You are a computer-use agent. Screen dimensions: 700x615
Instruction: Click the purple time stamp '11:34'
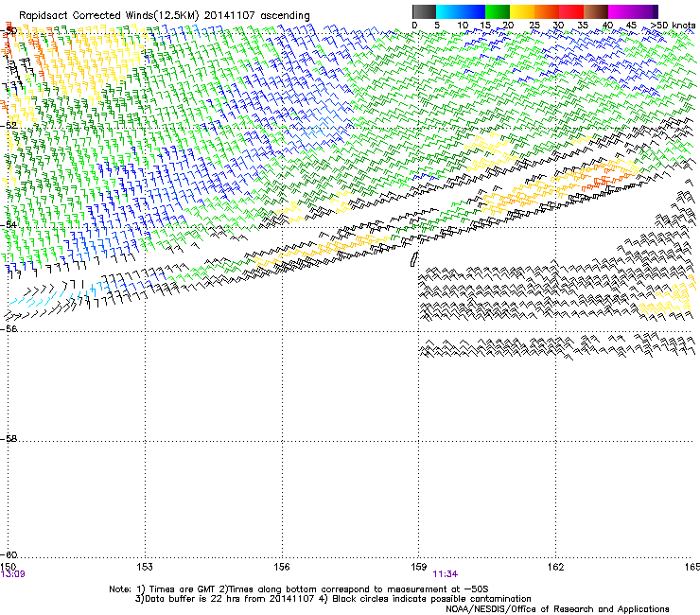(446, 574)
